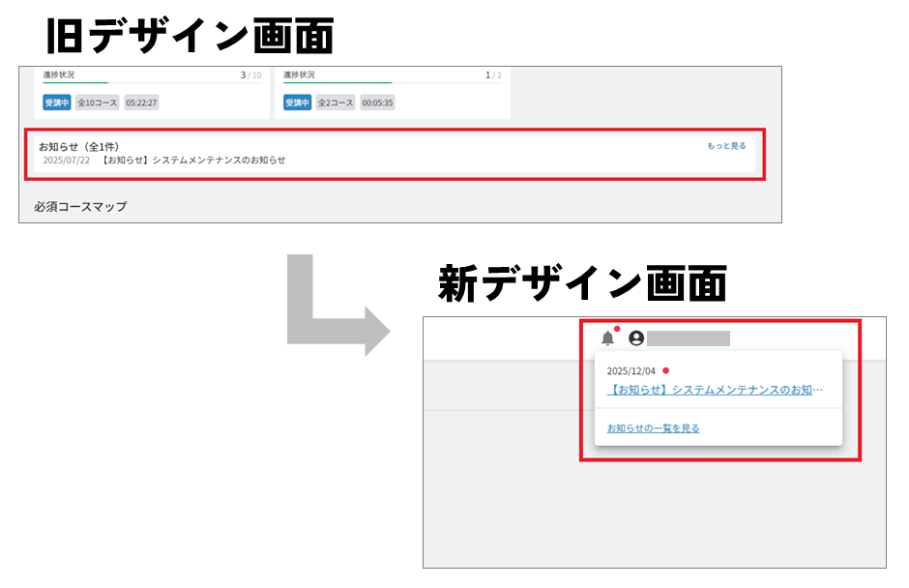Select the 全2コース badge
909x588 pixels.
(x=336, y=103)
